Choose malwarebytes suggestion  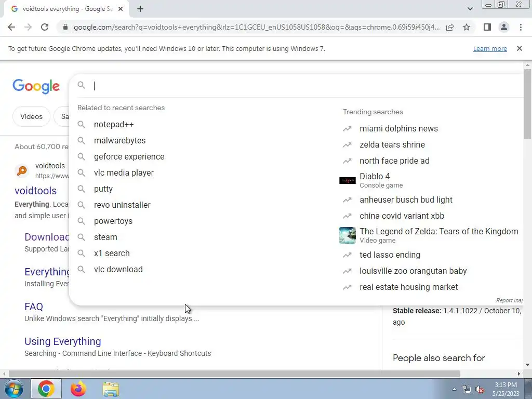click(x=119, y=140)
